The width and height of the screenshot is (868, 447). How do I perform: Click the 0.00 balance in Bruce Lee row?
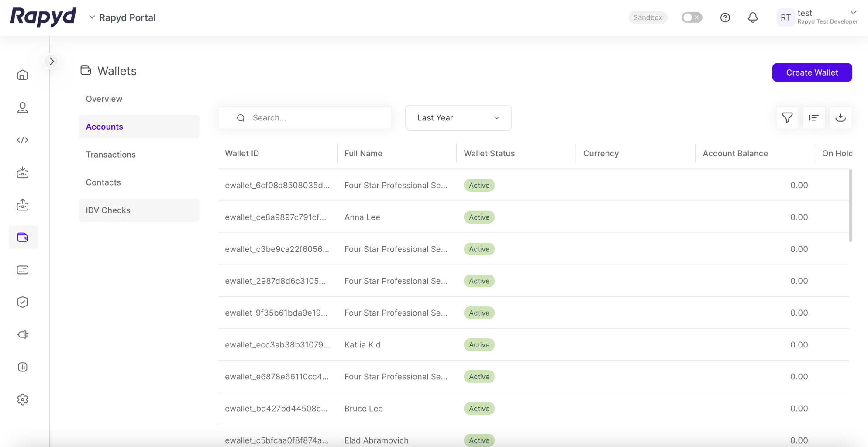pos(799,409)
